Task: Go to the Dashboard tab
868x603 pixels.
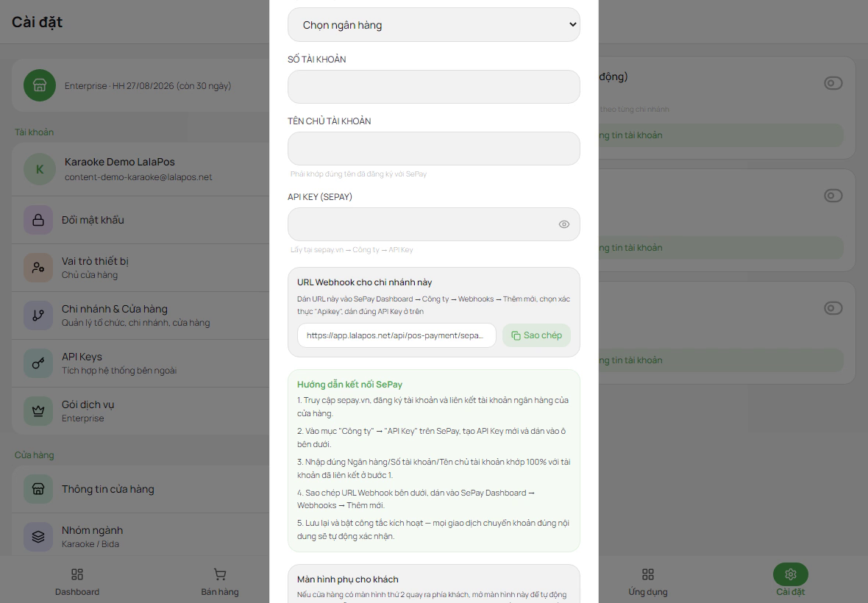Action: coord(77,582)
